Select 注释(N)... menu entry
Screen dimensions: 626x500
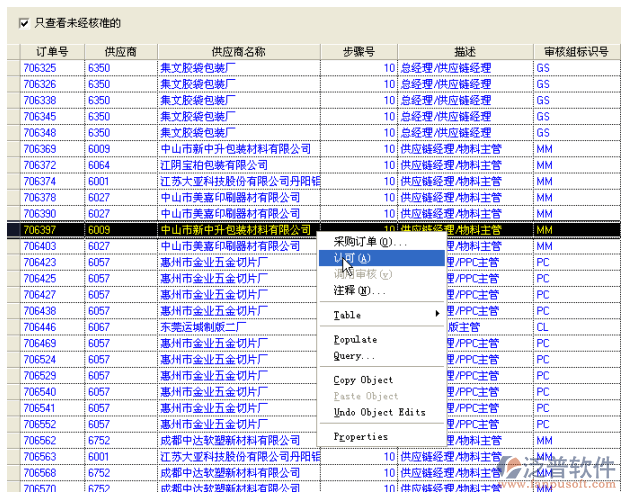[359, 291]
